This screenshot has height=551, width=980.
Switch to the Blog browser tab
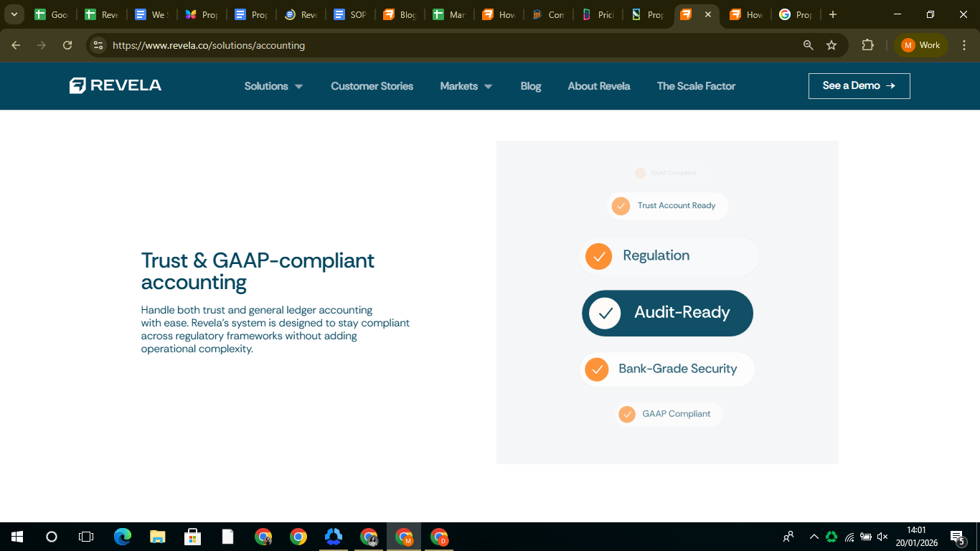pos(400,14)
